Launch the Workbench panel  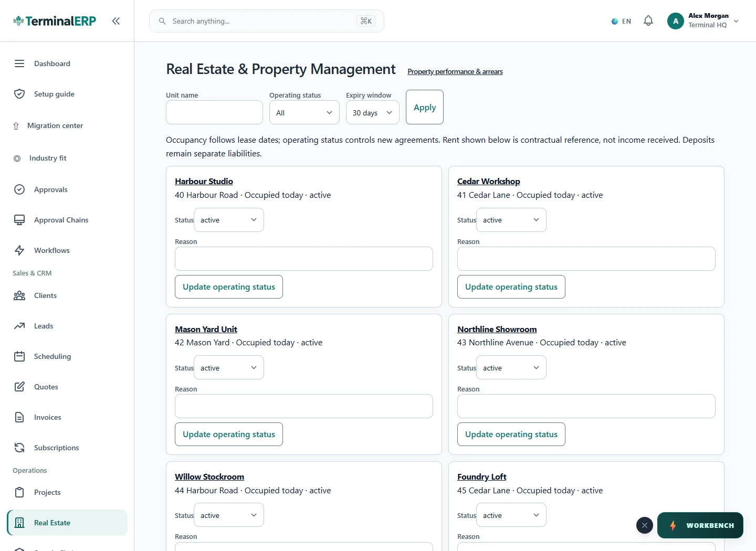point(700,525)
